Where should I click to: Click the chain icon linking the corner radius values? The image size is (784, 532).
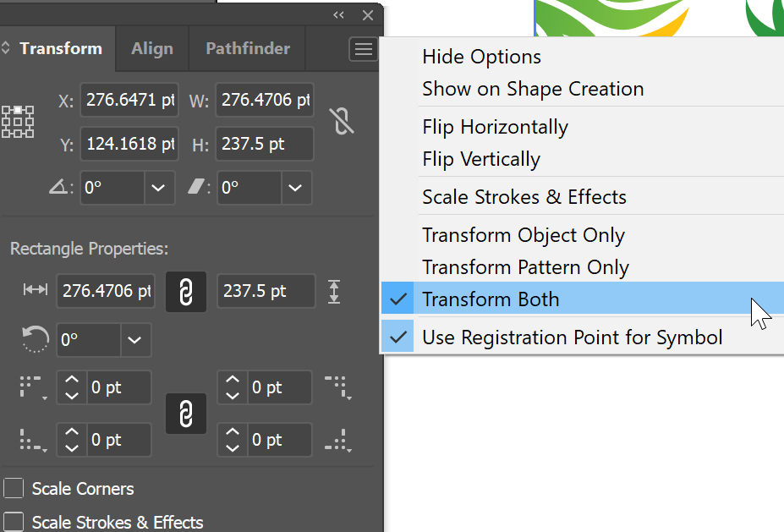pyautogui.click(x=185, y=414)
